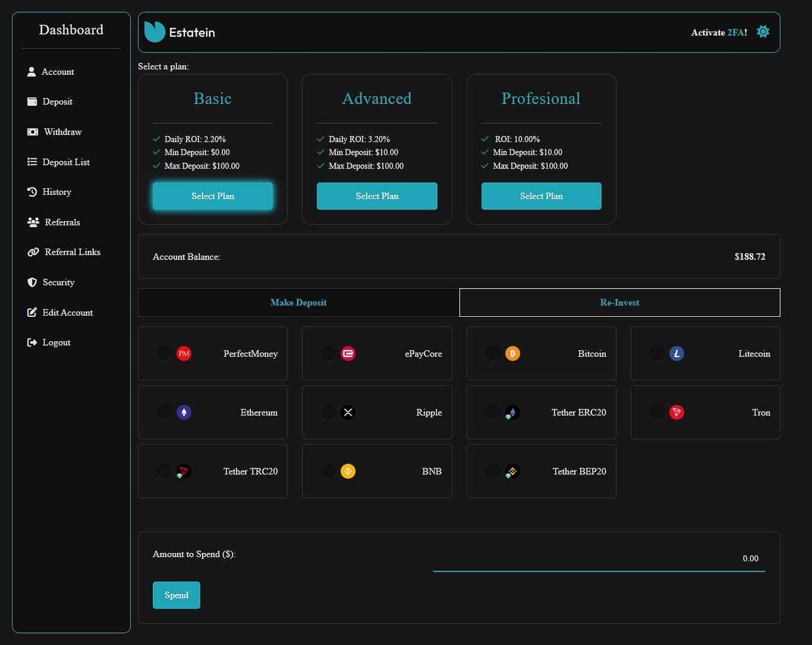Click the Profesional plan title
The height and width of the screenshot is (645, 812).
[541, 99]
